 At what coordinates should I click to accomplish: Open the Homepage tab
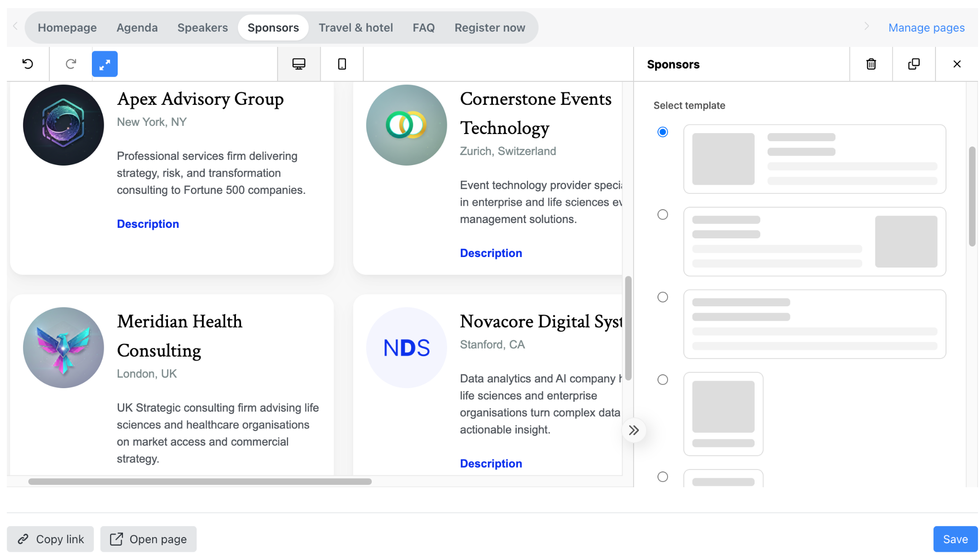point(67,28)
